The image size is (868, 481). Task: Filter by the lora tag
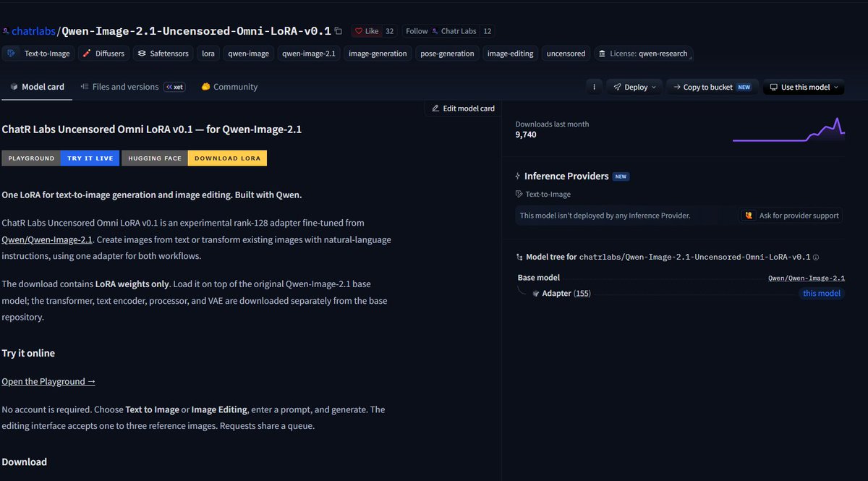pos(208,54)
